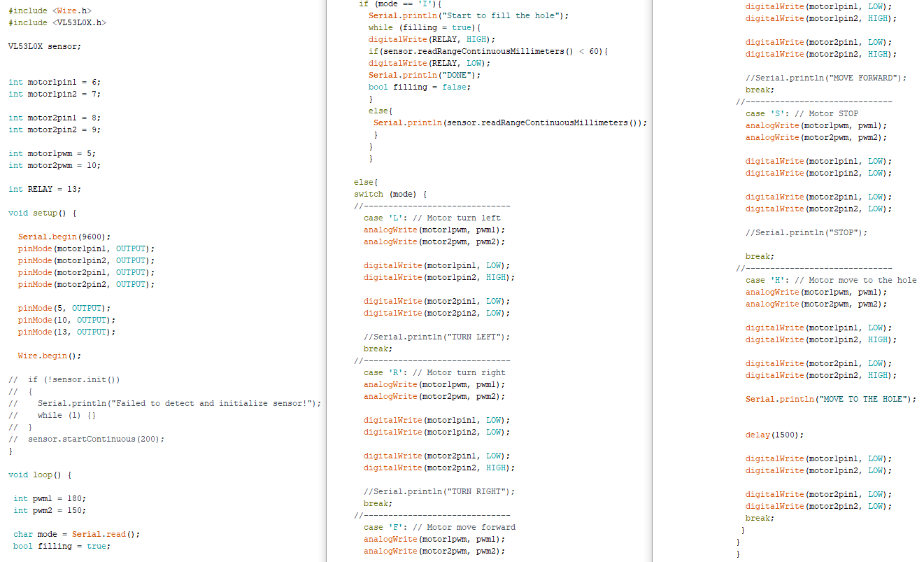
Task: Click the #include <VL53L0X.h> line
Action: pyautogui.click(x=57, y=22)
